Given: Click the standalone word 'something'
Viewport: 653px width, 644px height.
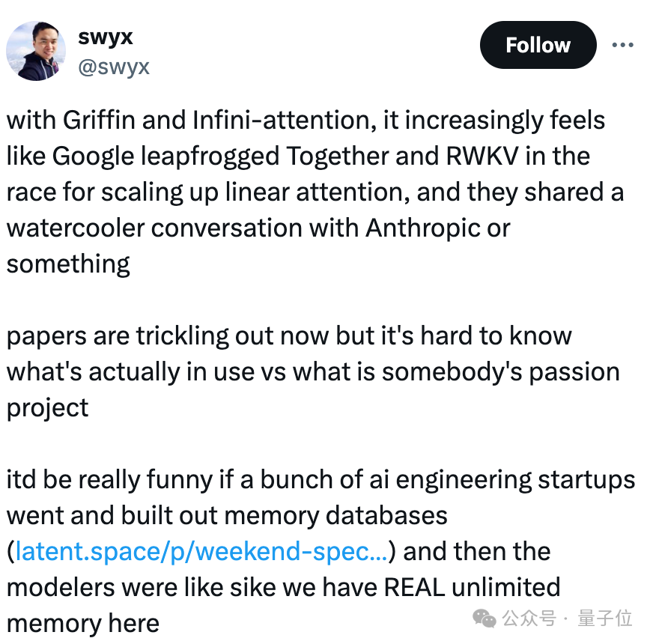Looking at the screenshot, I should (68, 264).
